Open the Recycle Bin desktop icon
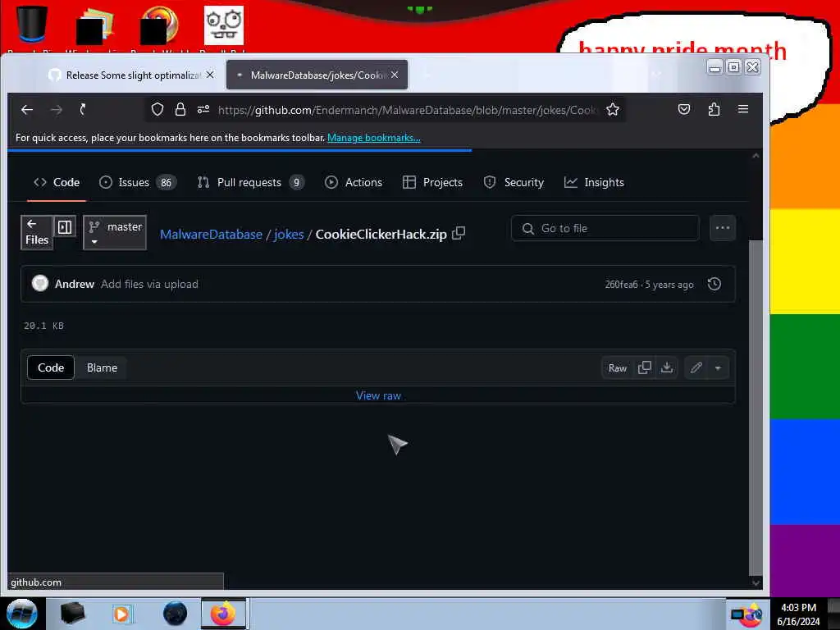The width and height of the screenshot is (840, 630). (x=32, y=24)
